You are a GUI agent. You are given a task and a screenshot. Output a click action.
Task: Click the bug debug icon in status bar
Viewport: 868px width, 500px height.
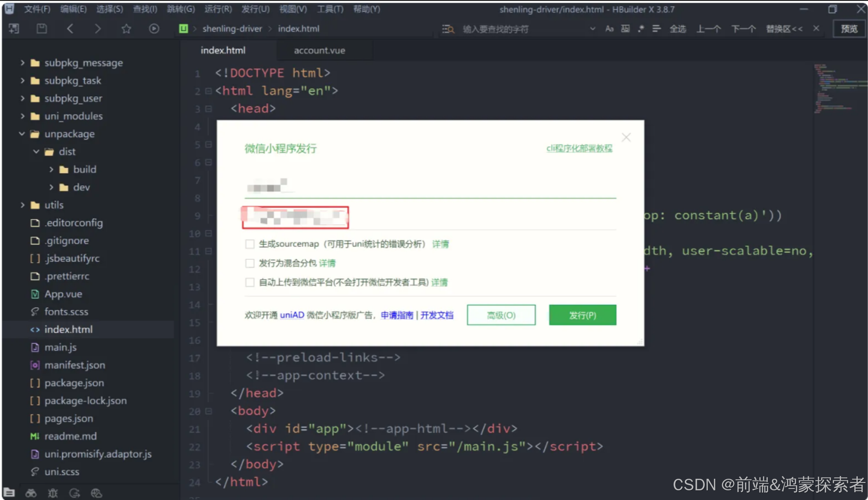(x=53, y=493)
